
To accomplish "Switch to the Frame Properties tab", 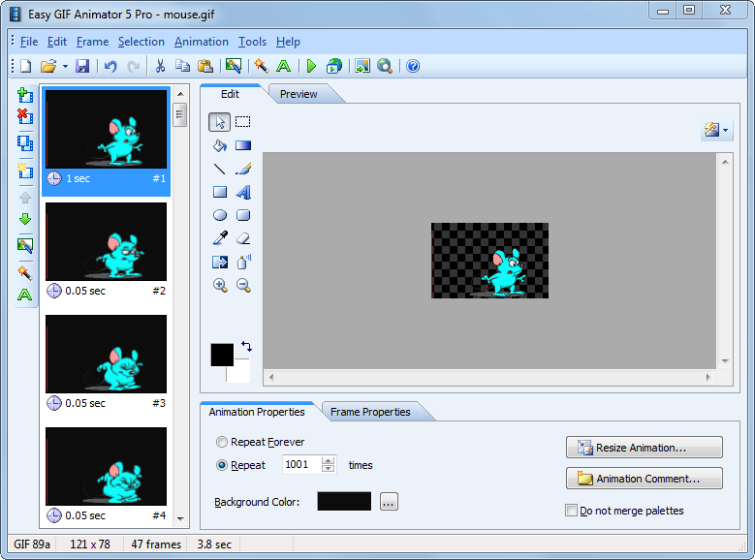I will (370, 412).
